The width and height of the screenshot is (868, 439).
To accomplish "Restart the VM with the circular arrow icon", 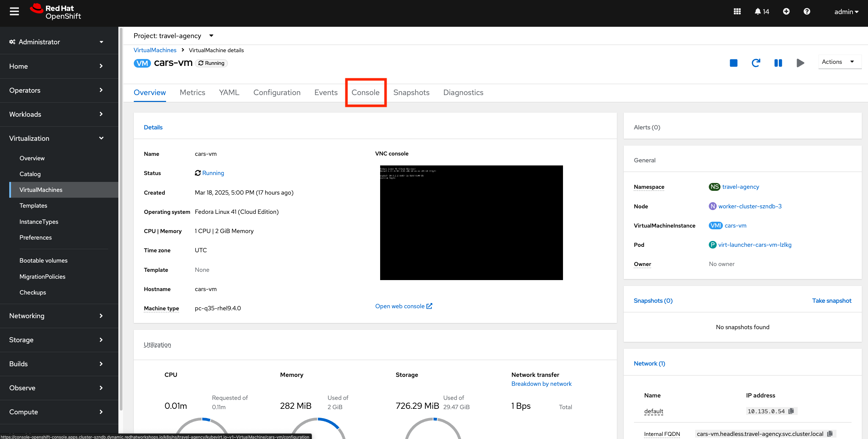I will coord(756,63).
